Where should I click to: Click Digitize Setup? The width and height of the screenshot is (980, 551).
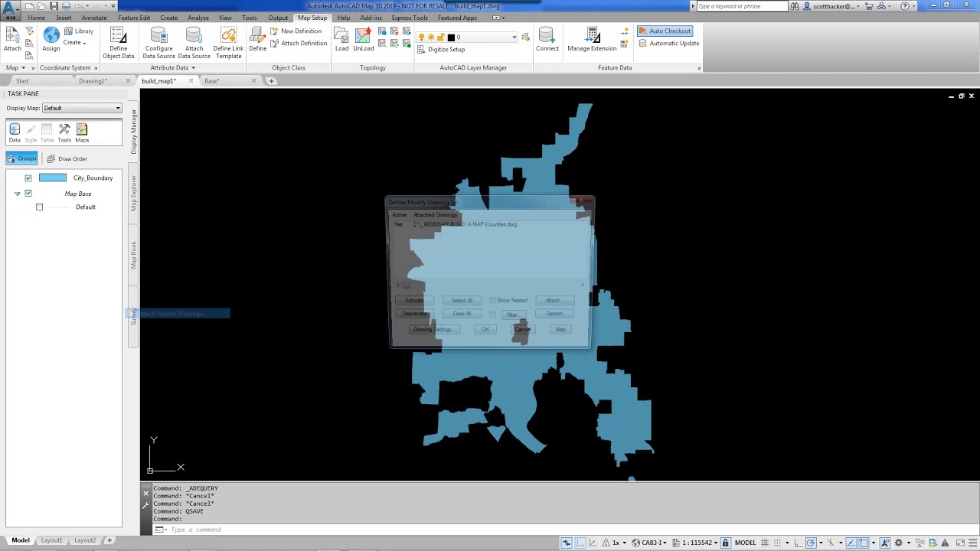(441, 49)
